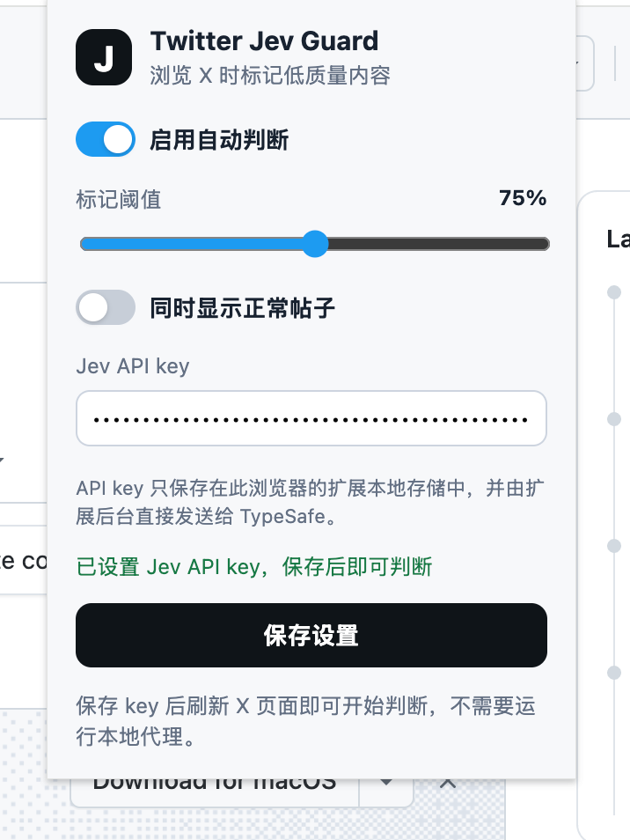This screenshot has width=630, height=840.
Task: Select the first timeline dot on the right
Action: (x=614, y=292)
